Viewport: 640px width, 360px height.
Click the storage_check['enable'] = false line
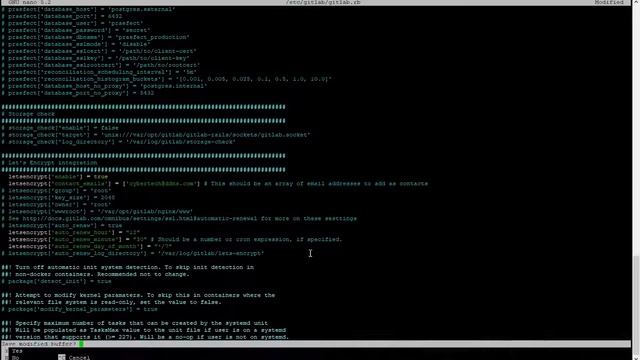(x=60, y=128)
